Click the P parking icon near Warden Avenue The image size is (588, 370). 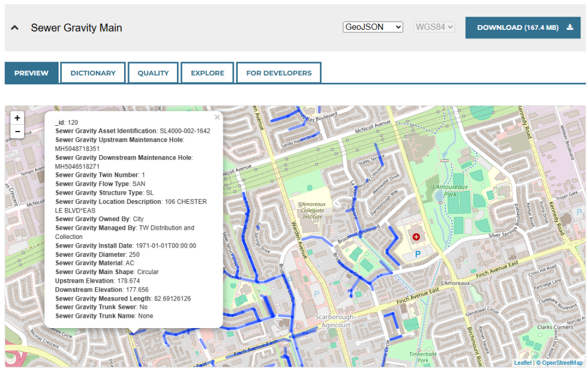289,280
